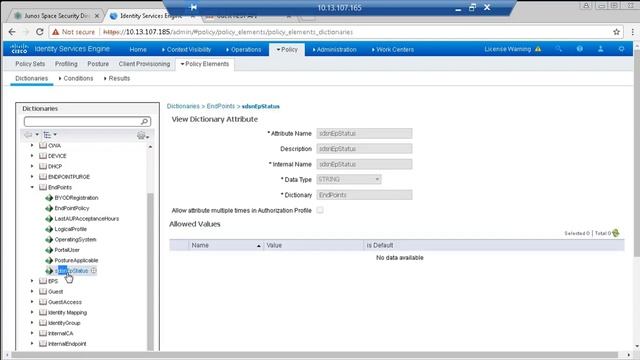Bookmark page with star icon
The height and width of the screenshot is (360, 640).
tap(616, 32)
